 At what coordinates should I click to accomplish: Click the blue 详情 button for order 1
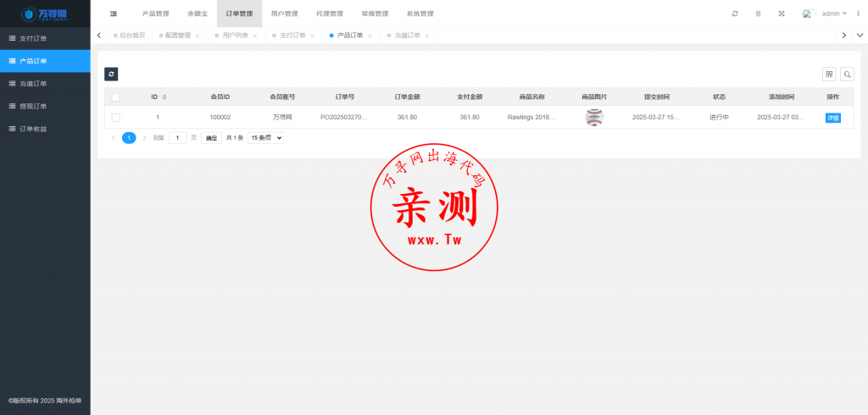coord(833,118)
